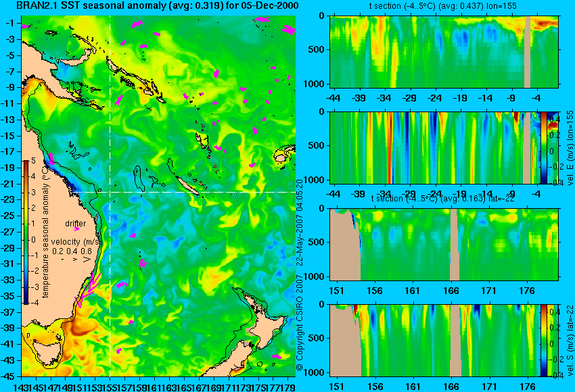
Task: Click the lat=-22 temperature section plot
Action: 444,245
